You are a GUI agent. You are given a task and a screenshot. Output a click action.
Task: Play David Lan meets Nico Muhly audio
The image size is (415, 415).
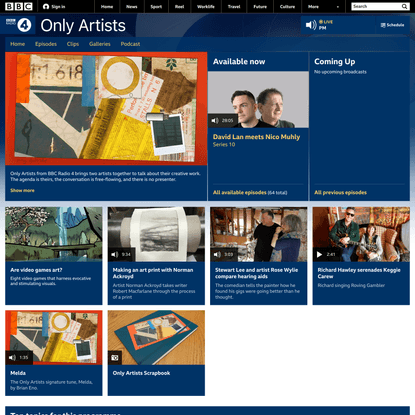click(x=215, y=120)
